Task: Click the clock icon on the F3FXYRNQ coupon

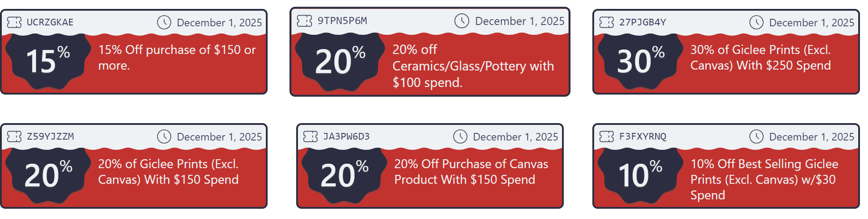Action: click(x=756, y=136)
